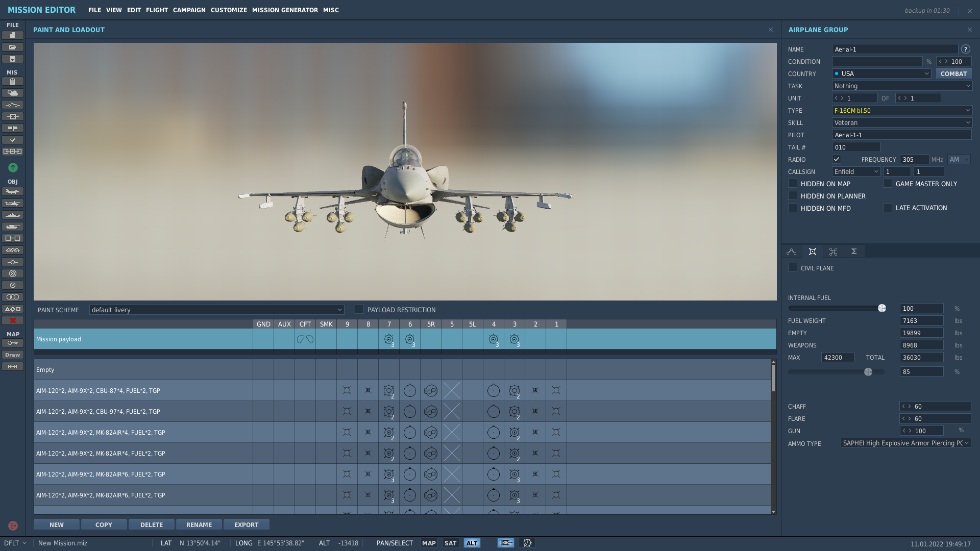Open the PAINT SCHEME default livery dropdown

tap(216, 310)
